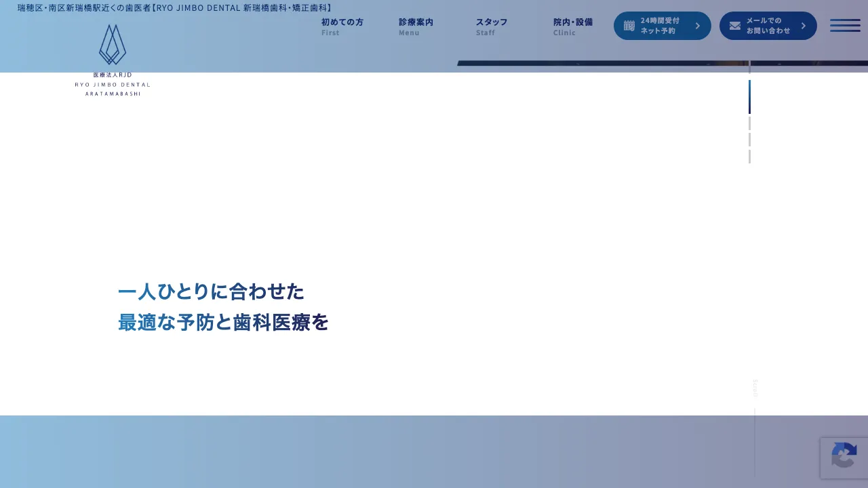Click the envelope icon in the contact button

click(735, 26)
